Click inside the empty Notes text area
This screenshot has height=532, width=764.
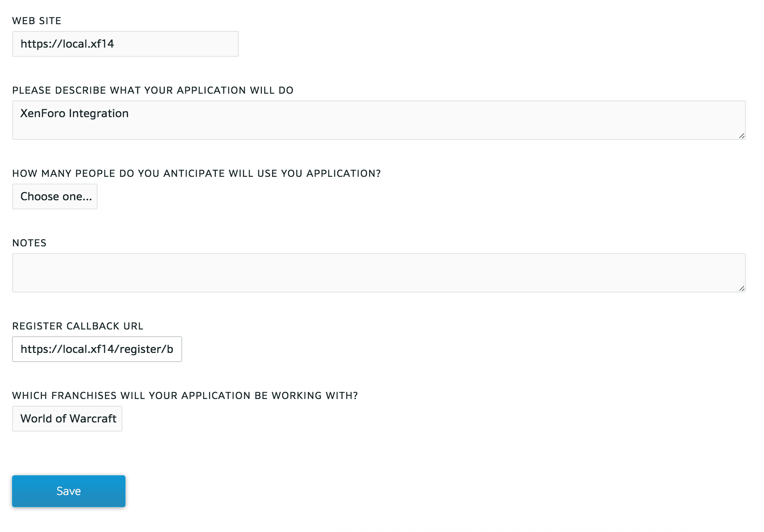pos(379,273)
